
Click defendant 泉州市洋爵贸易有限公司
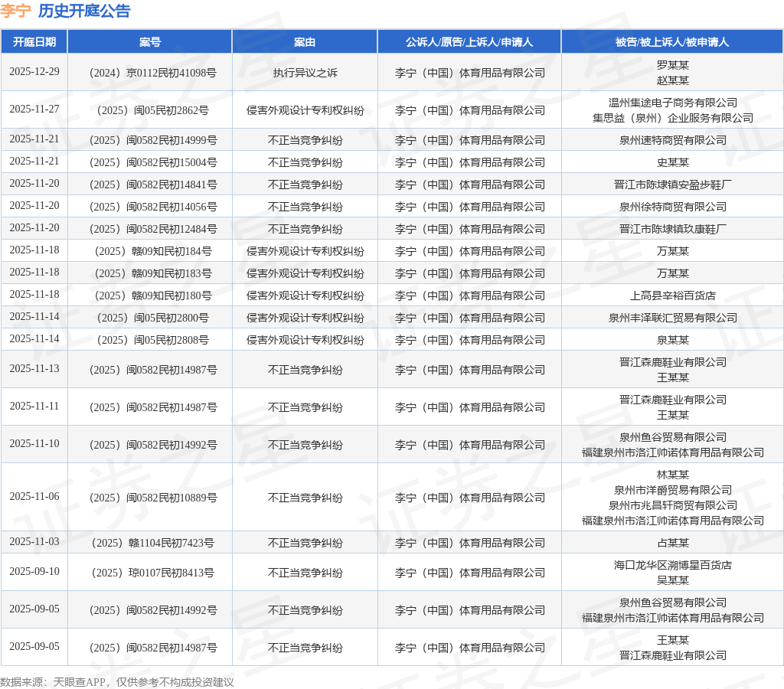(x=672, y=490)
